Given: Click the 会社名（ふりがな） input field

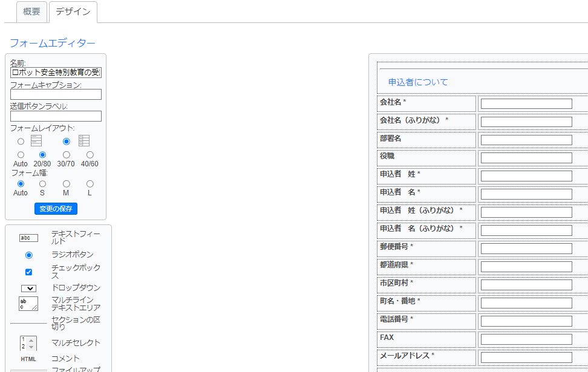Looking at the screenshot, I should click(526, 122).
